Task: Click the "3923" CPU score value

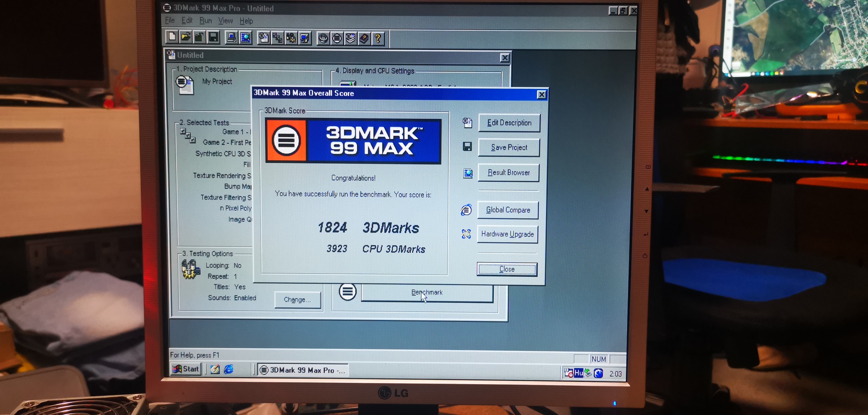Action: click(337, 248)
